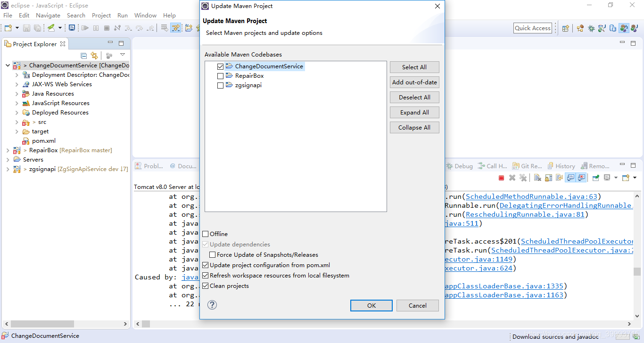
Task: Click the Suspend debug toolbar icon
Action: click(96, 28)
